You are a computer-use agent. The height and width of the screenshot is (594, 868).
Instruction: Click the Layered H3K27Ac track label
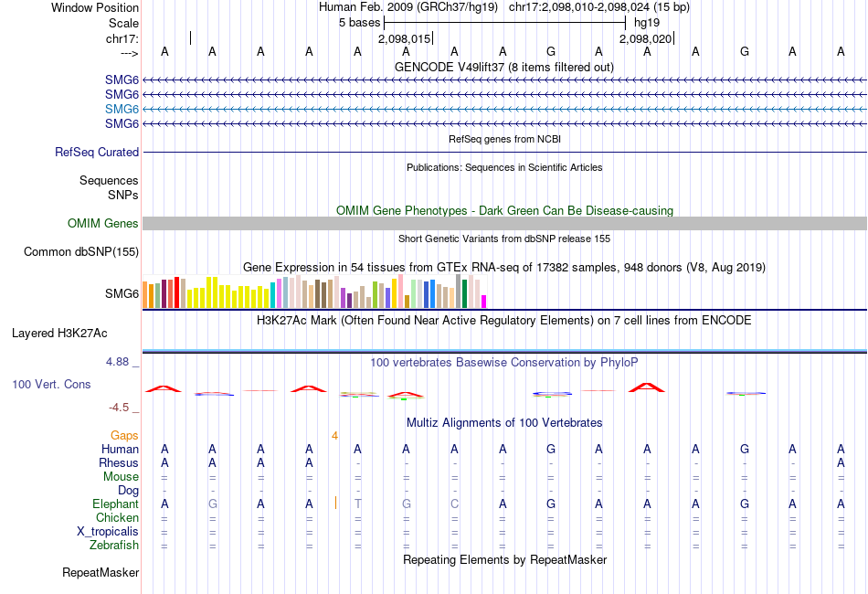click(59, 334)
